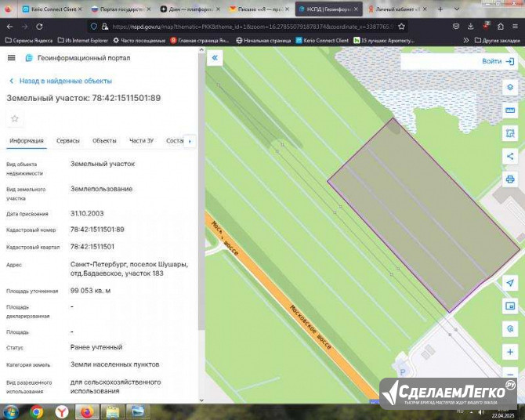Show more bookmarks with double chevron
This screenshot has width=525, height=420.
(466, 41)
